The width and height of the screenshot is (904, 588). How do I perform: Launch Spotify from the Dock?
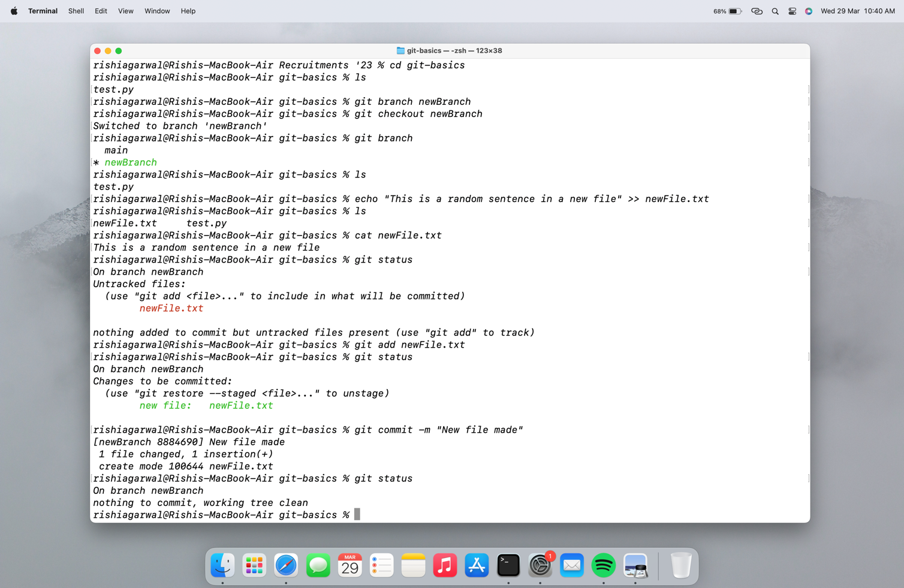(x=604, y=565)
